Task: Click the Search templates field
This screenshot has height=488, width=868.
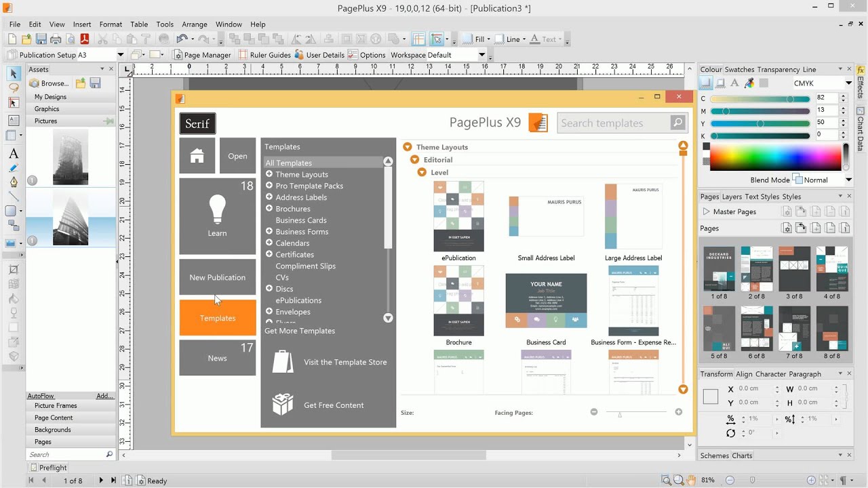Action: coord(614,123)
